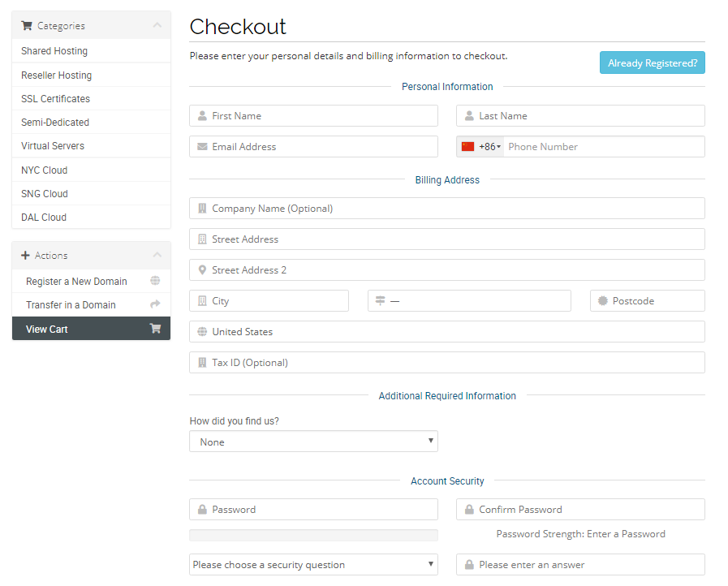
Task: Select SSL Certificates in sidebar
Action: [55, 99]
